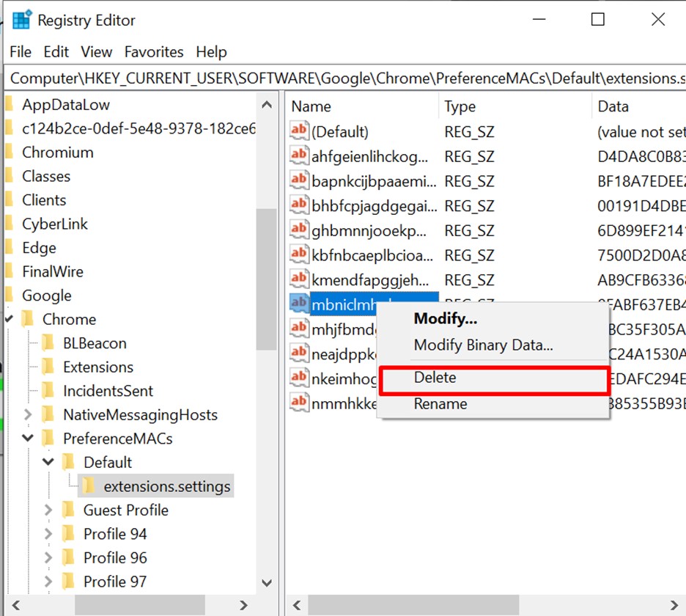Click the string icon of kmendfapggjeh value
Screen dimensions: 686x616
point(298,279)
